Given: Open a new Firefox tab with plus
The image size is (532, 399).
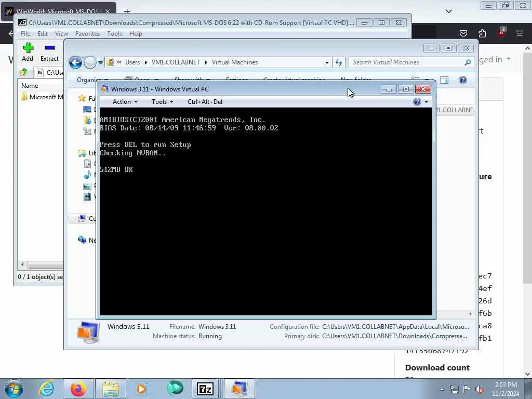Looking at the screenshot, I should click(x=127, y=11).
